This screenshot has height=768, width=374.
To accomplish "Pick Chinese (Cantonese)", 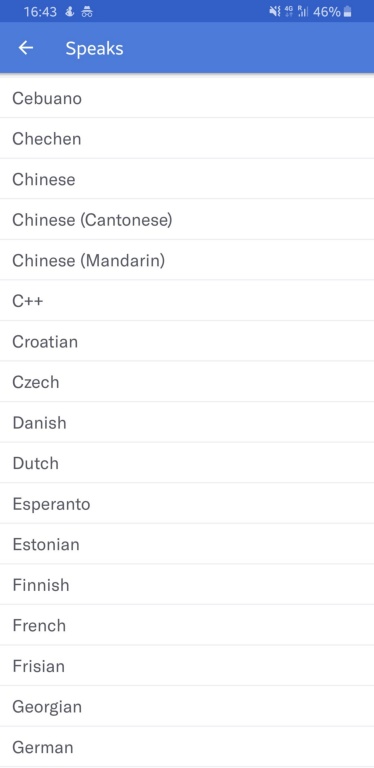I will (x=187, y=220).
